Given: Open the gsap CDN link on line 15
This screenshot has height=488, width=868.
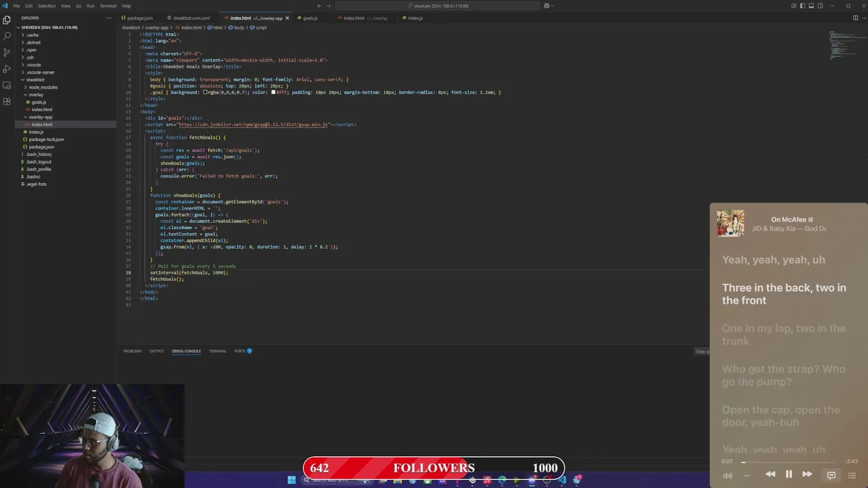Looking at the screenshot, I should pyautogui.click(x=254, y=125).
